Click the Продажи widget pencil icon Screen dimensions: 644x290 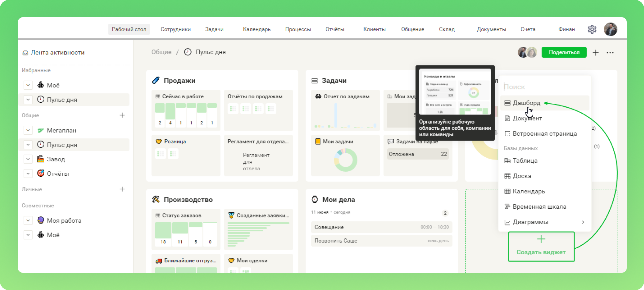pyautogui.click(x=156, y=80)
